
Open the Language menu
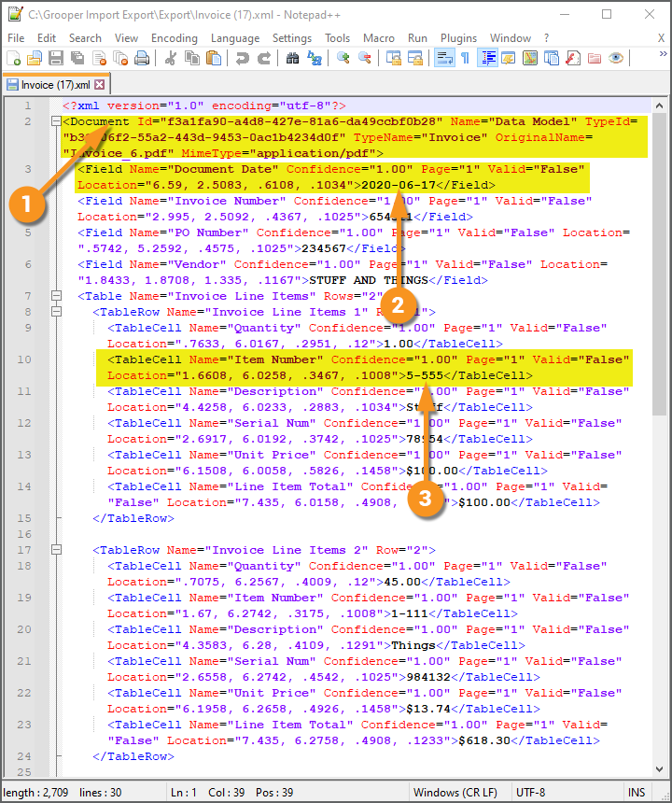235,38
